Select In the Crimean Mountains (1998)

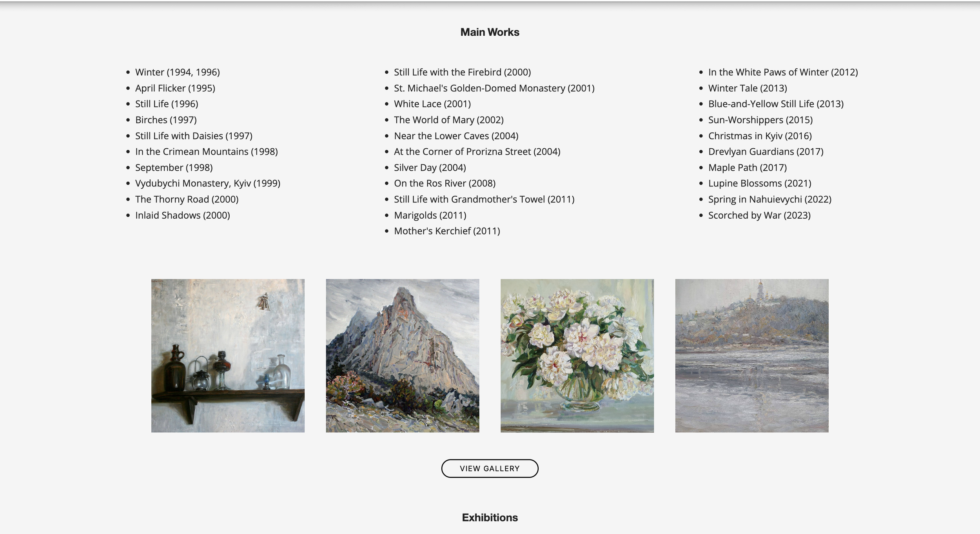pyautogui.click(x=206, y=152)
